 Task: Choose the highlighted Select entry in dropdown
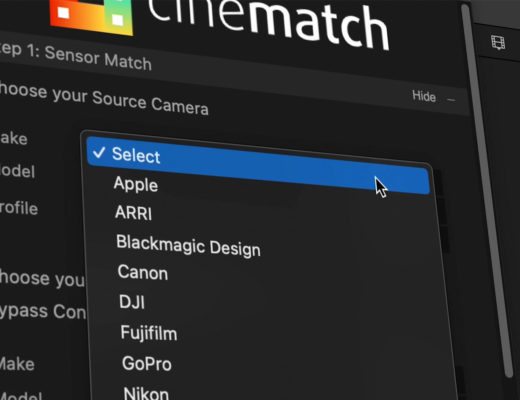258,165
